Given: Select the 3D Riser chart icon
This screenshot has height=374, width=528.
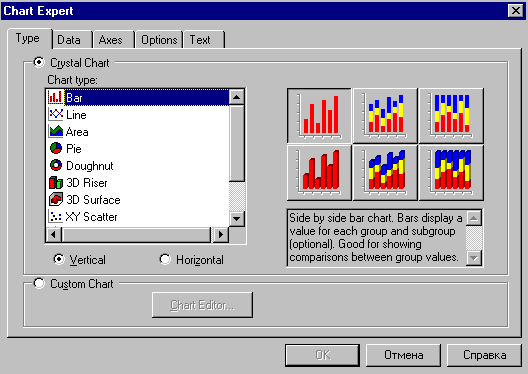Looking at the screenshot, I should tap(56, 182).
